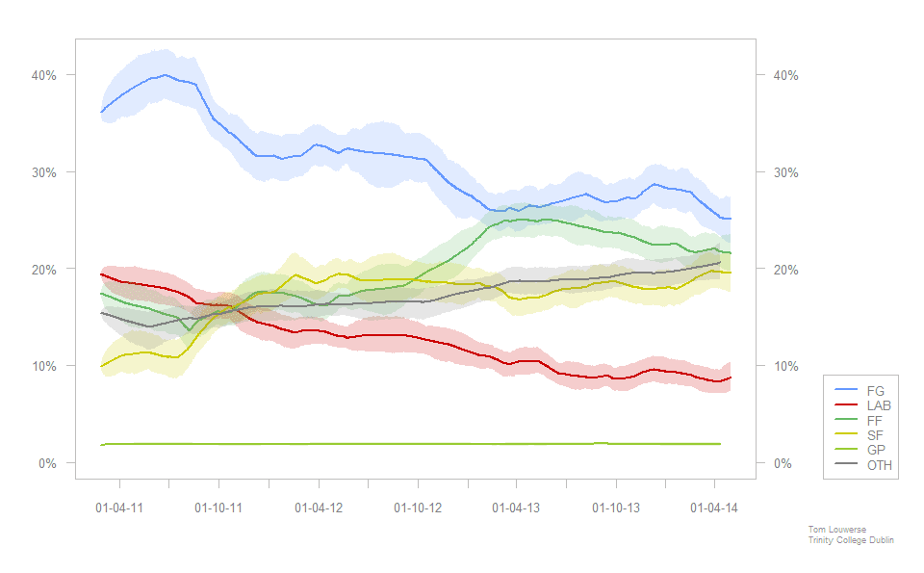This screenshot has width=924, height=573.
Task: Click the FG label in legend
Action: (875, 390)
